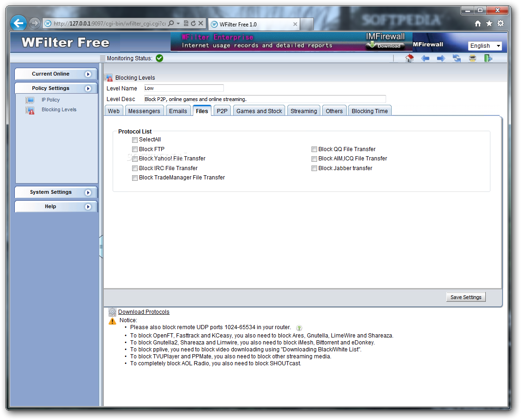
Task: Enable Block Jabber transfer checkbox
Action: pyautogui.click(x=314, y=168)
